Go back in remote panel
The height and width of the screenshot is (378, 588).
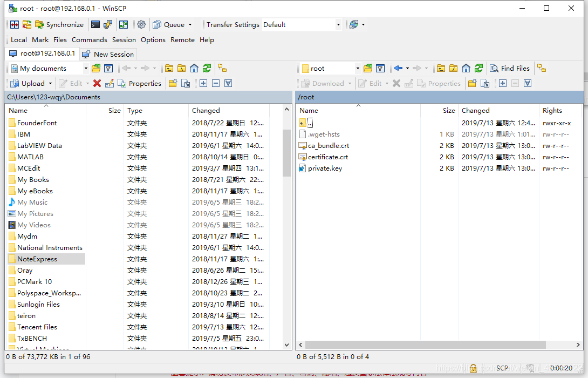click(398, 69)
